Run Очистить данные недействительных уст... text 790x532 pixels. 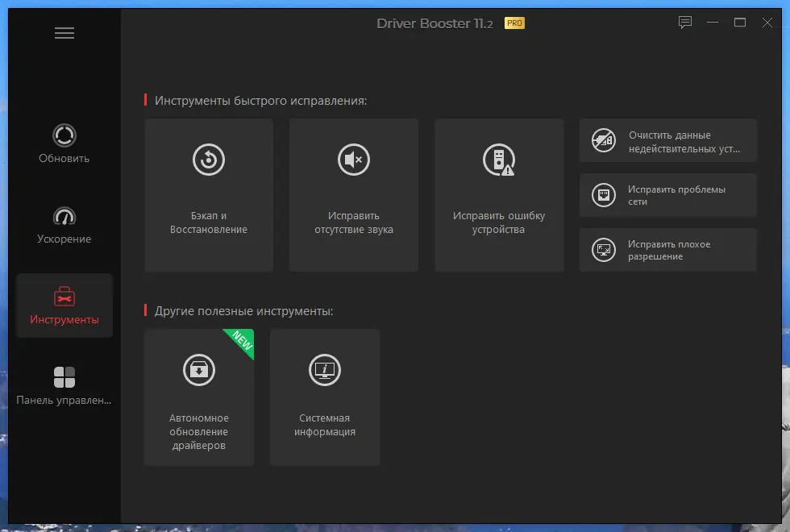684,142
